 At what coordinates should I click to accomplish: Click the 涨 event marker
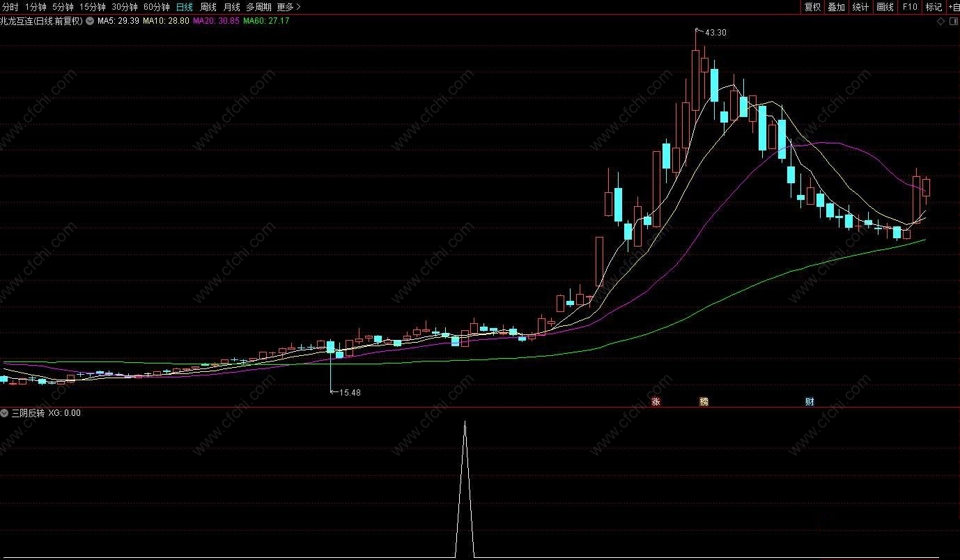655,402
